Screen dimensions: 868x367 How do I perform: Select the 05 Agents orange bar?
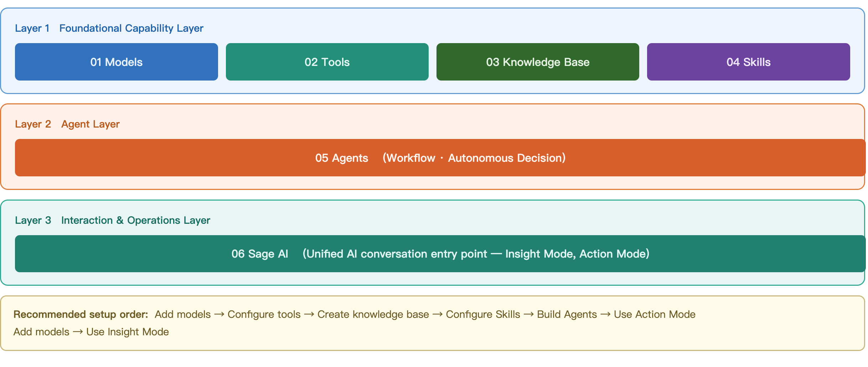click(440, 158)
